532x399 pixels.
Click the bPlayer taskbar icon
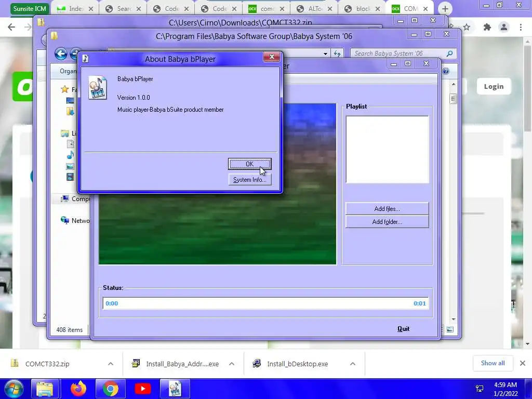[x=175, y=389]
